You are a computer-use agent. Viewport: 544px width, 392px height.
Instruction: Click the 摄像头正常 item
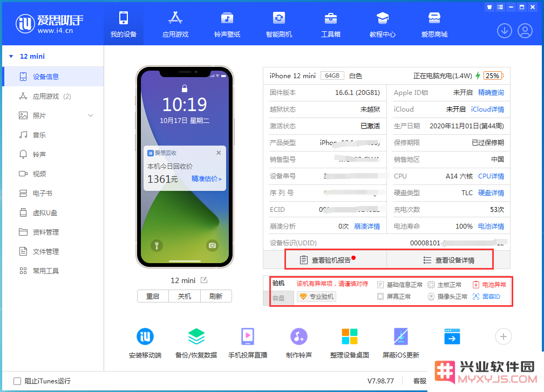pos(447,297)
